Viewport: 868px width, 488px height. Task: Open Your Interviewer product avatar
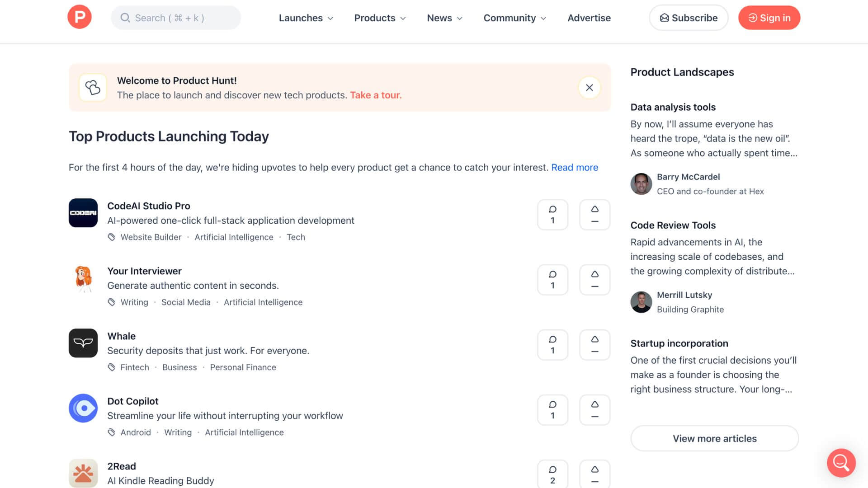click(83, 278)
